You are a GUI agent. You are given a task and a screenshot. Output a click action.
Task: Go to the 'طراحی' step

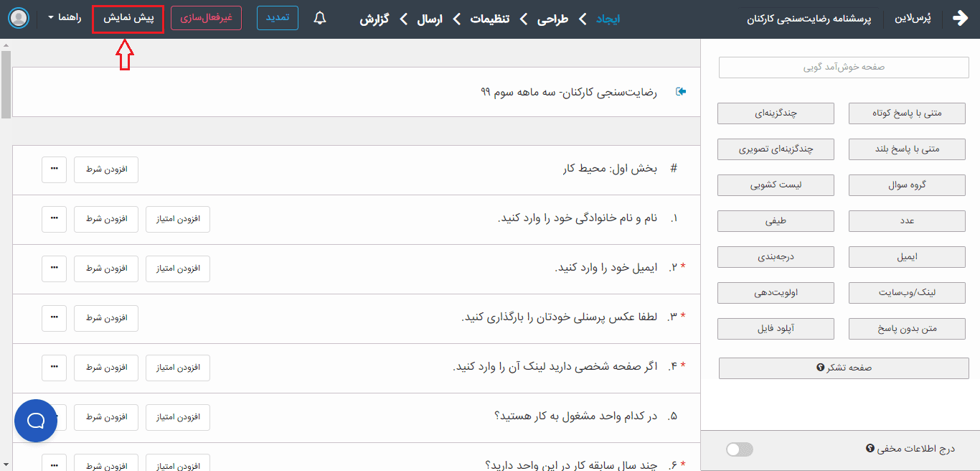coord(552,19)
